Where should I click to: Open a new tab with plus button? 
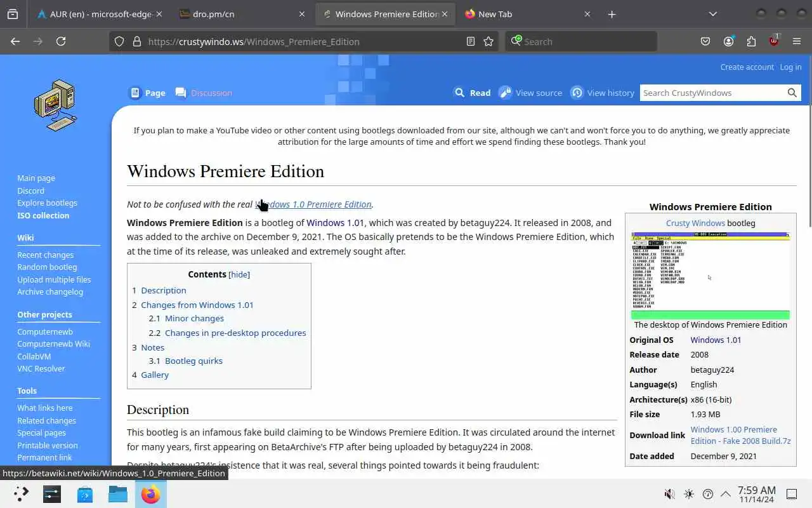click(612, 14)
